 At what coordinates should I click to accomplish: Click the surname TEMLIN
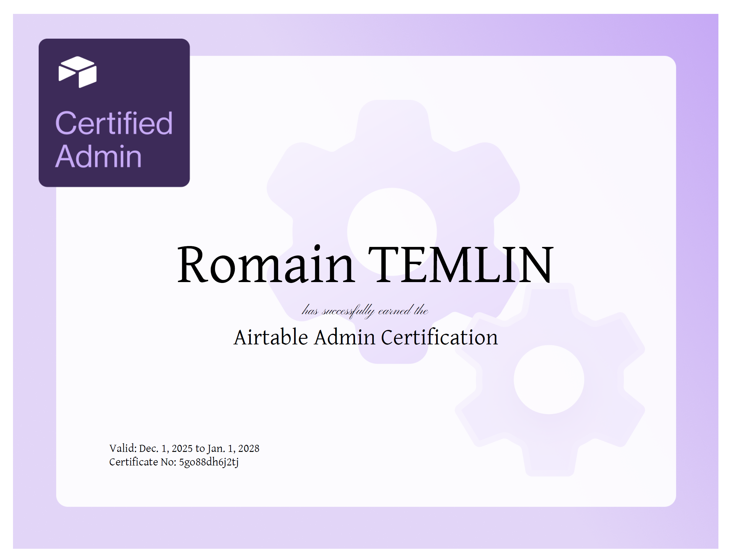(x=460, y=265)
